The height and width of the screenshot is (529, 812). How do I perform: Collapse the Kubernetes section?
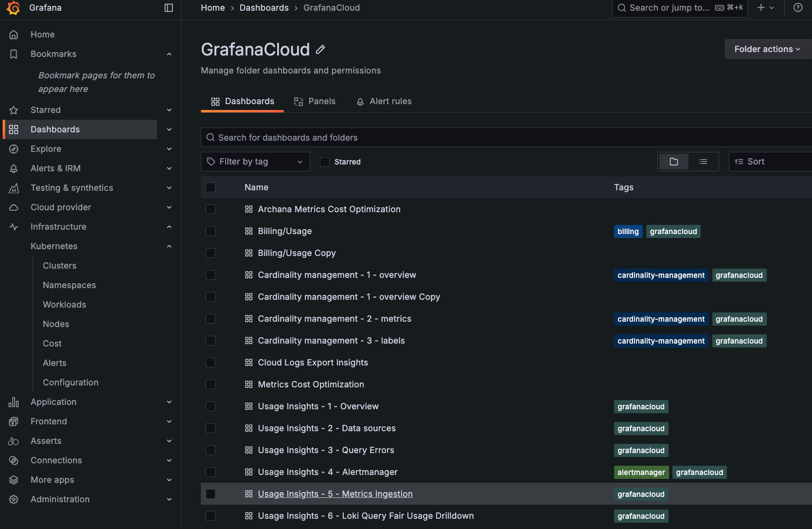tap(169, 246)
